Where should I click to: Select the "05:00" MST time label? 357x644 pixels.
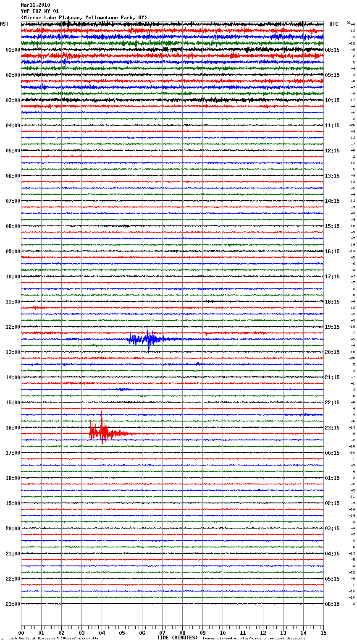pyautogui.click(x=13, y=151)
